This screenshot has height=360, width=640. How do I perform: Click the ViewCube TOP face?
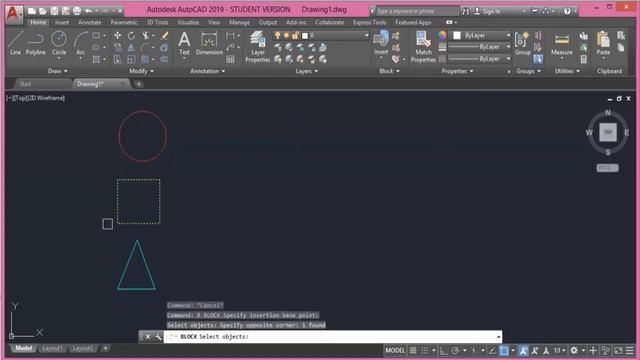(x=608, y=132)
